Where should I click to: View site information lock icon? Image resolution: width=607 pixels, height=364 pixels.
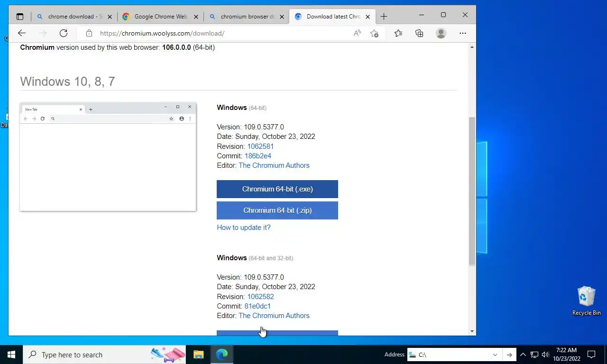pos(89,33)
